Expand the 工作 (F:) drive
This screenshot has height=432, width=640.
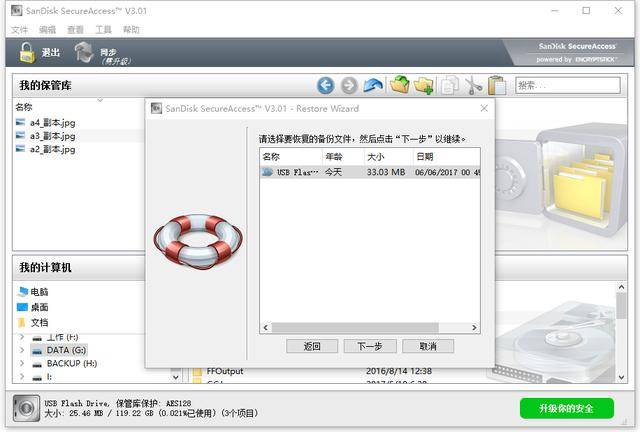(x=22, y=337)
